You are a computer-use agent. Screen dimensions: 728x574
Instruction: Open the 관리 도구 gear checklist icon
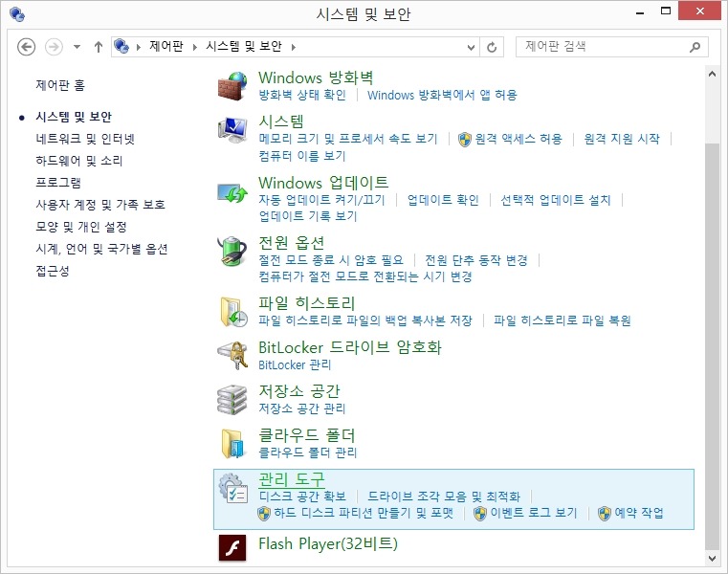point(232,488)
